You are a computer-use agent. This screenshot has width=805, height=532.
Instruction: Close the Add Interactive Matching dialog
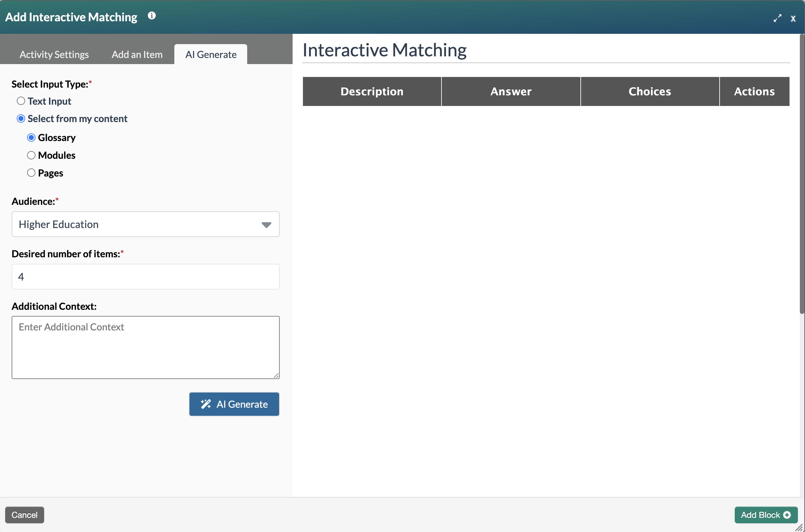tap(793, 18)
